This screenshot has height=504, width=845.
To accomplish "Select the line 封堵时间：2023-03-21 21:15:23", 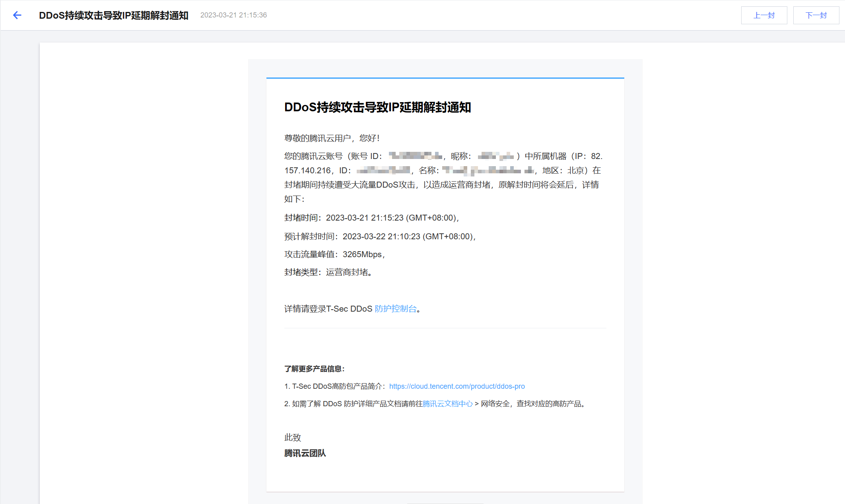I will (372, 218).
